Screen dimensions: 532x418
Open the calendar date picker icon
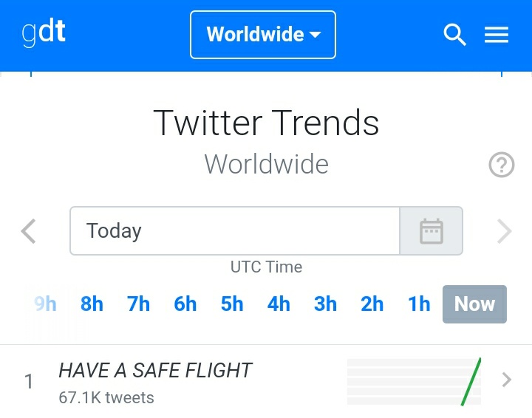pos(432,231)
